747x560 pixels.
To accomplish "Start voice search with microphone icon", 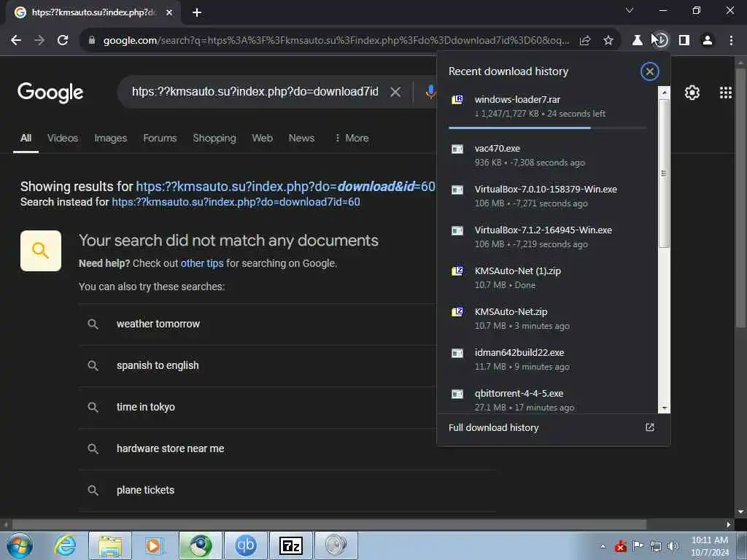I will tap(430, 92).
